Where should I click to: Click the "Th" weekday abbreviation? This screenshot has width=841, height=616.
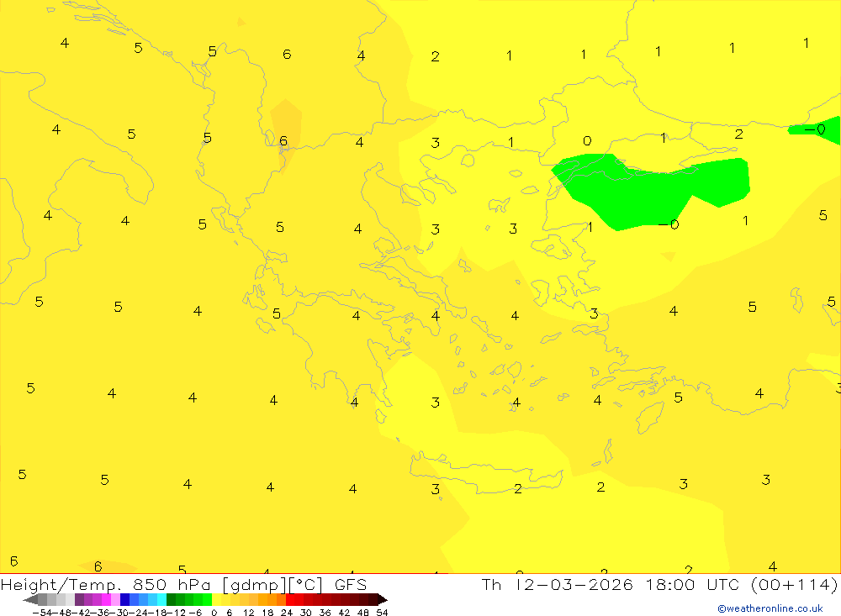(491, 584)
